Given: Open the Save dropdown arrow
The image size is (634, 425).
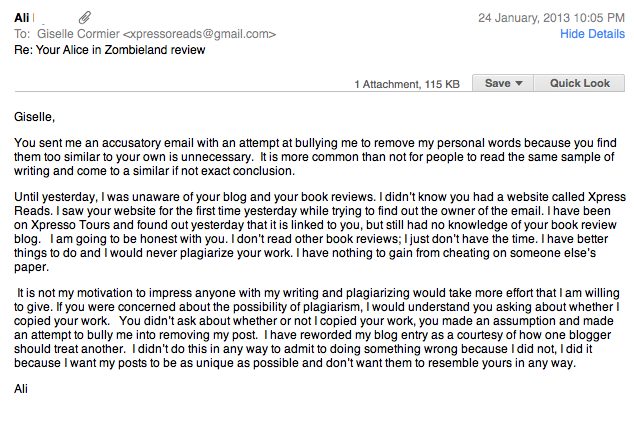Looking at the screenshot, I should (519, 83).
